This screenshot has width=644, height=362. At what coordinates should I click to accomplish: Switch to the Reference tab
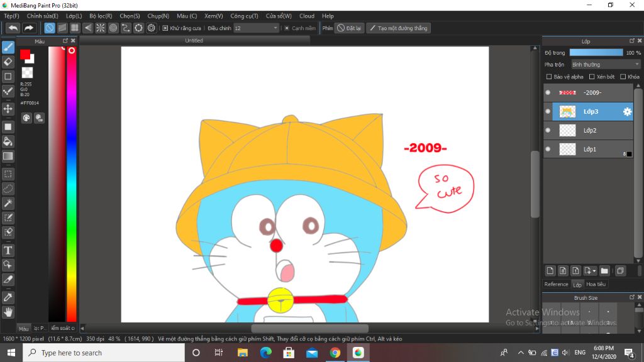coord(556,285)
